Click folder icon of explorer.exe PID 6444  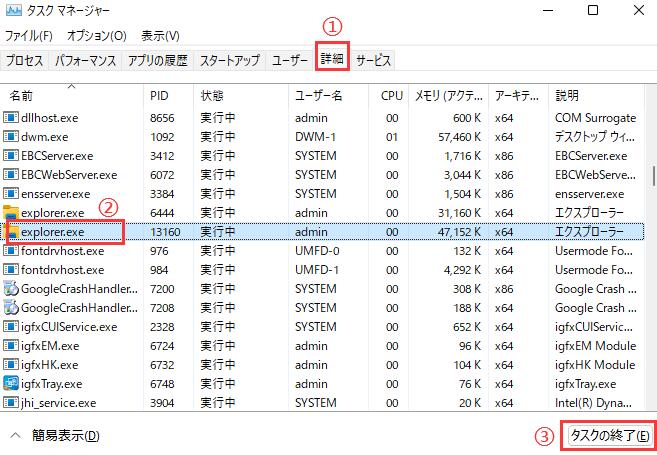pyautogui.click(x=11, y=212)
